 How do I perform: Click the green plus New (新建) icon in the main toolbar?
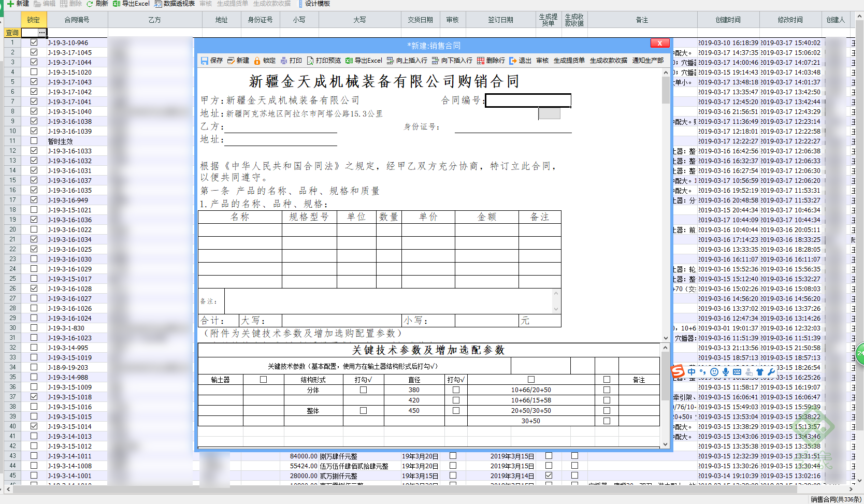click(x=10, y=4)
